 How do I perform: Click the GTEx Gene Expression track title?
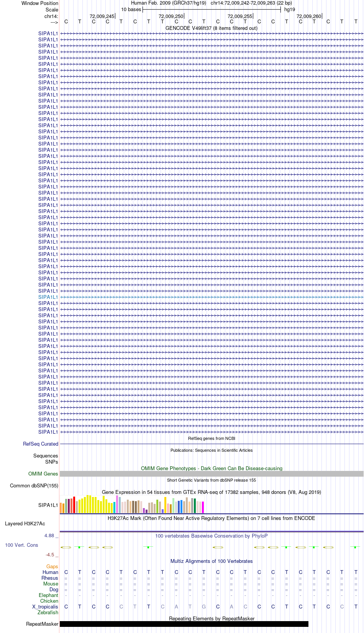[212, 492]
